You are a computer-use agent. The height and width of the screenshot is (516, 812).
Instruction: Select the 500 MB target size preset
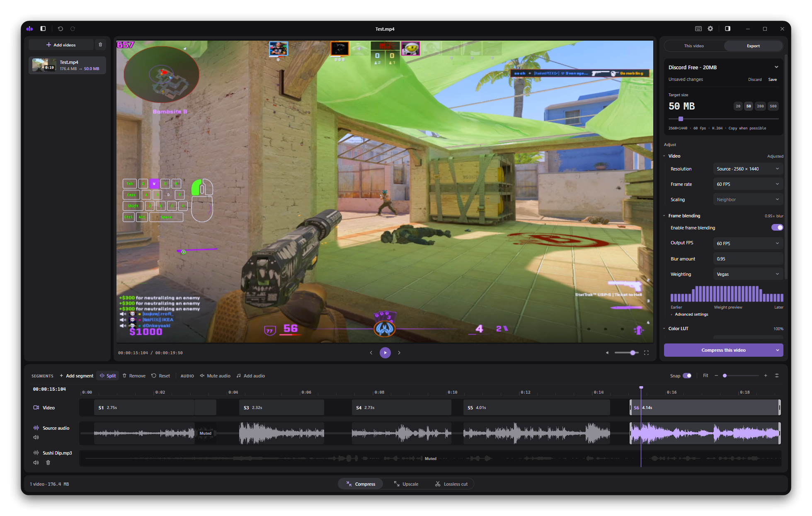coord(773,106)
